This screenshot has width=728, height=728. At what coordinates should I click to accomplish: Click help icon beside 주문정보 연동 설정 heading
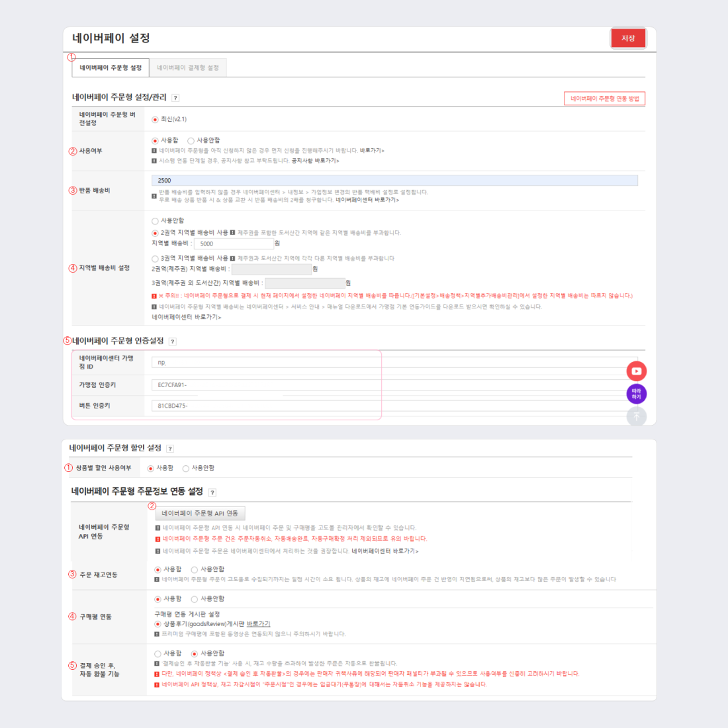(212, 492)
